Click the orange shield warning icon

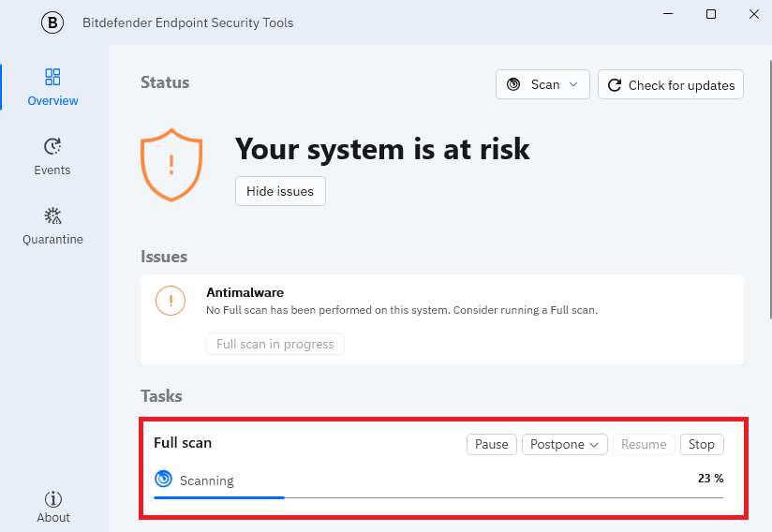click(171, 165)
